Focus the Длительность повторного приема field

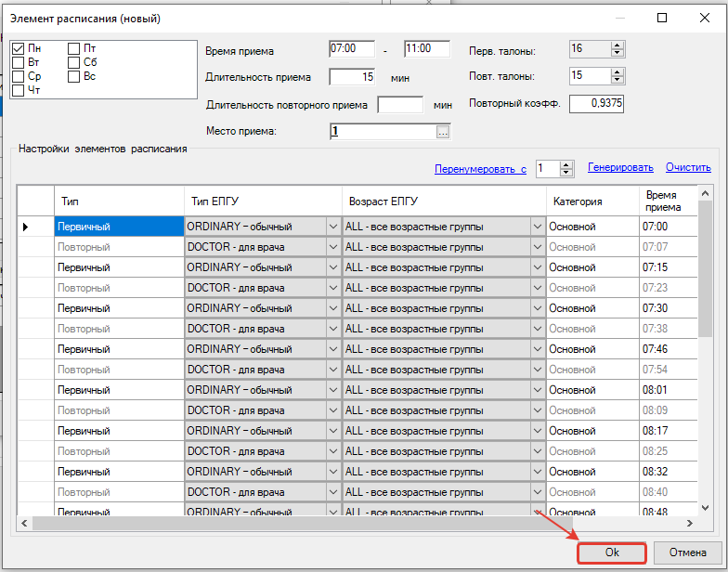[x=400, y=104]
